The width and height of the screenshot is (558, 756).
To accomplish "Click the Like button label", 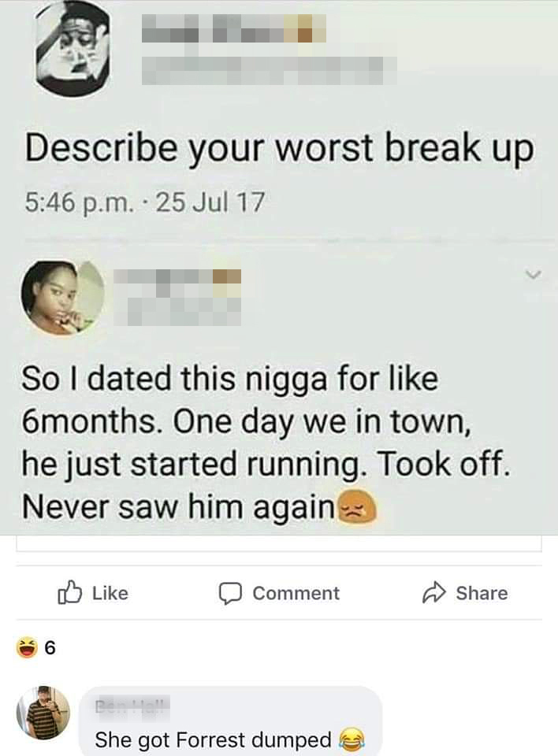I will [x=110, y=593].
